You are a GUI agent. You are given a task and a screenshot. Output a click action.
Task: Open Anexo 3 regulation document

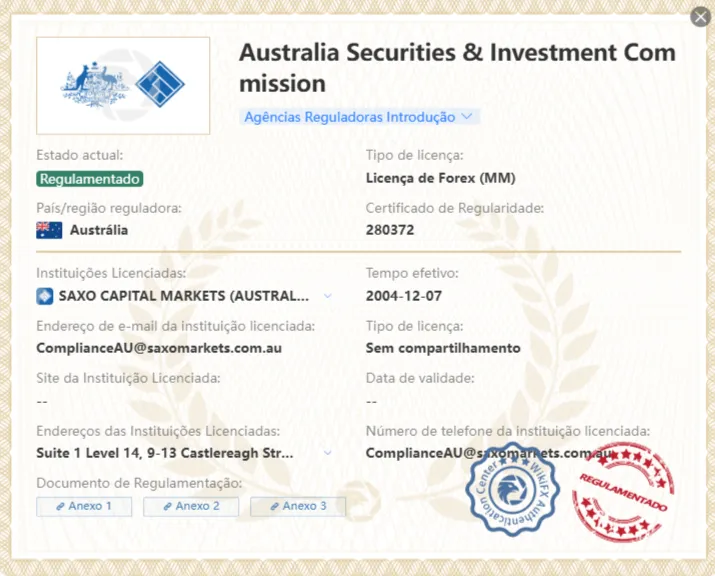(298, 506)
